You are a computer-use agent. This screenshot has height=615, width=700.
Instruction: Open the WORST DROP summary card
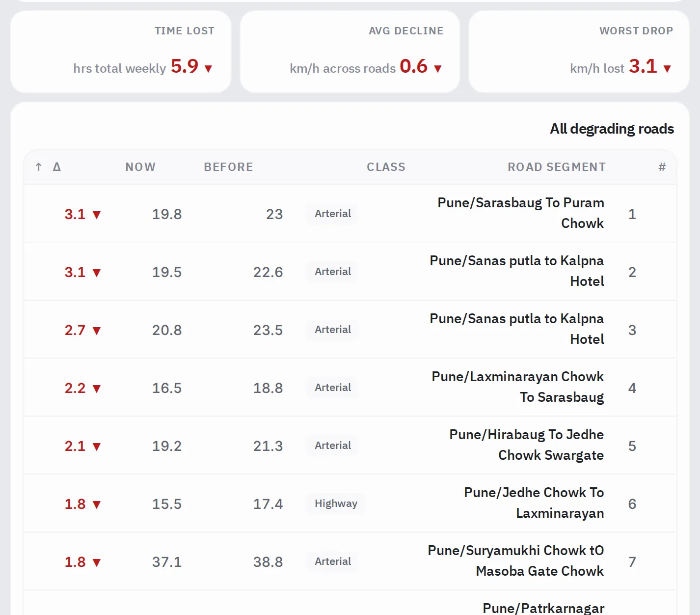pyautogui.click(x=579, y=52)
